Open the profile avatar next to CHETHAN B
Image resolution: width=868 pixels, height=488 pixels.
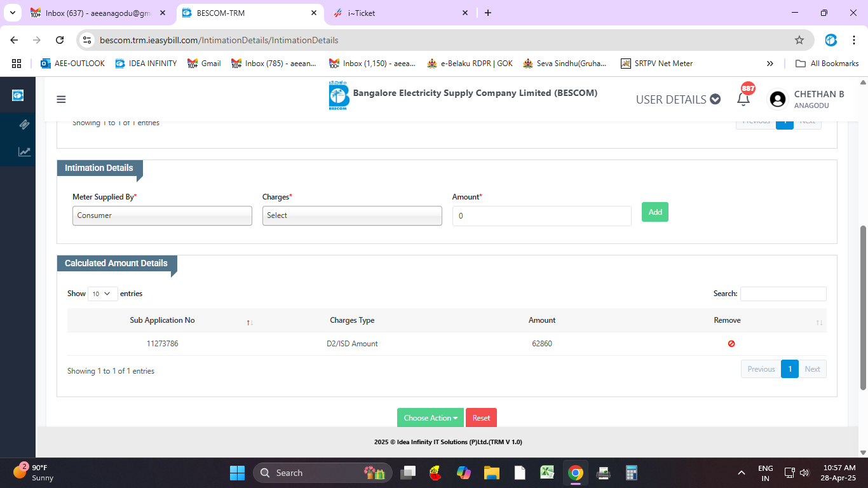pos(777,99)
